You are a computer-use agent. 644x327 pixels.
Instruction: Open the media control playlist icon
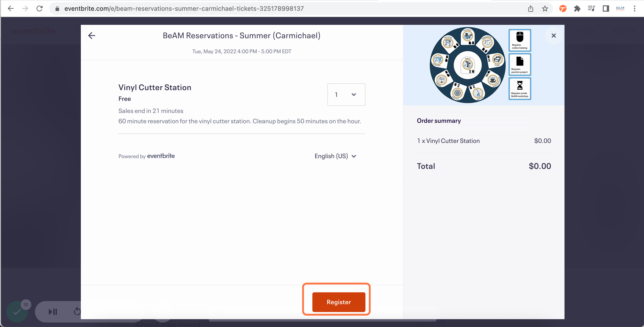tap(591, 9)
